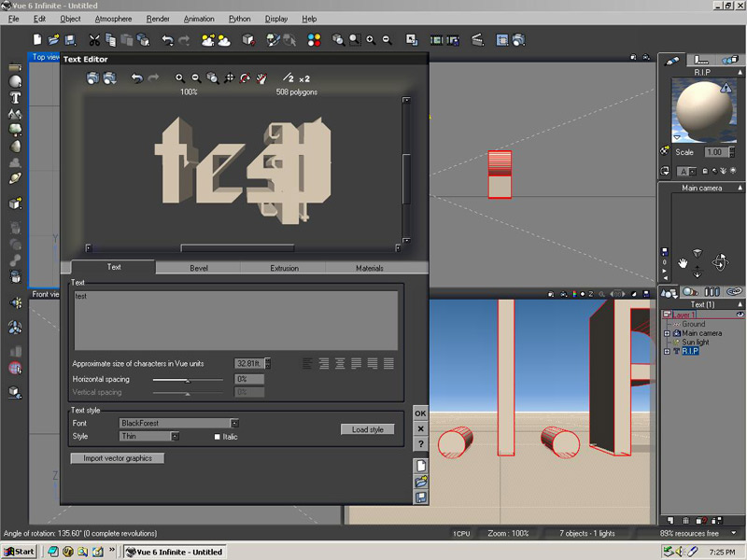This screenshot has height=560, width=747.
Task: Click Import vector graphics button
Action: click(118, 458)
